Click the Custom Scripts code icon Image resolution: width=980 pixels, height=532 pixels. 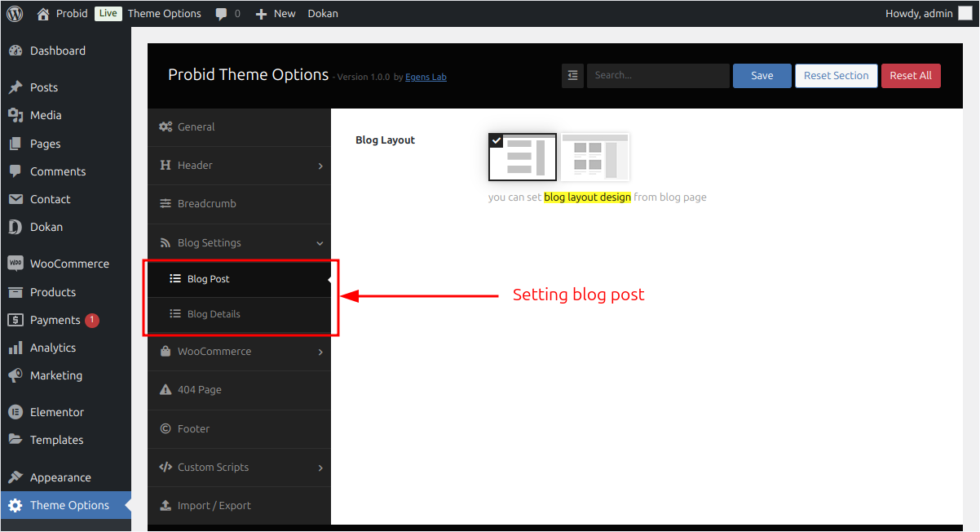coord(166,467)
